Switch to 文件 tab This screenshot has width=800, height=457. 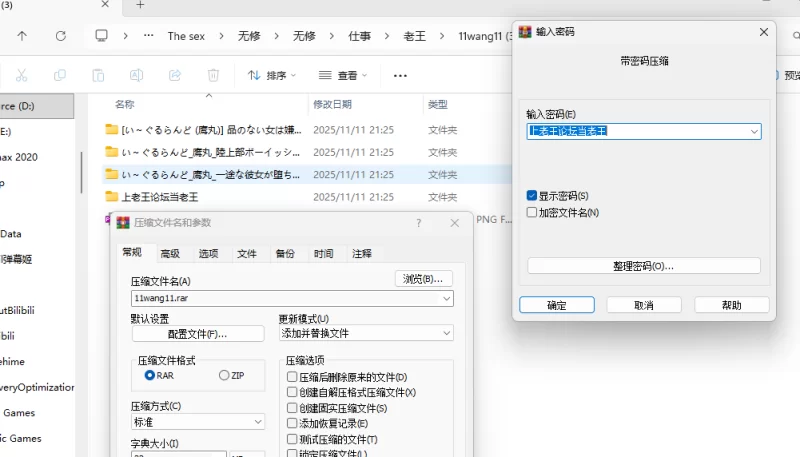coord(246,253)
